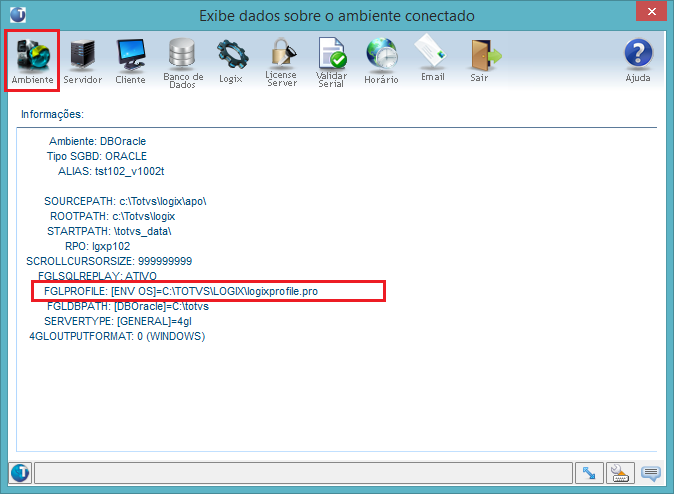Click the Sair exit door icon
Viewport: 674px width, 494px height.
484,60
